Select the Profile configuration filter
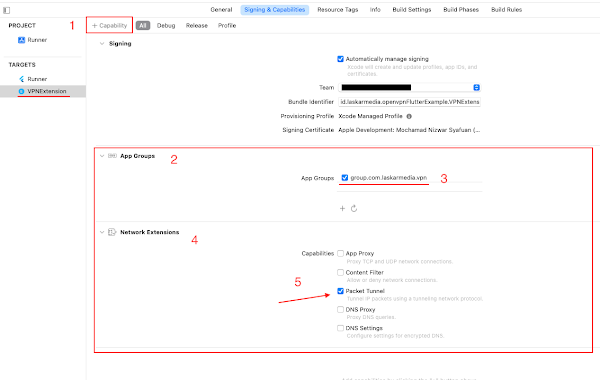This screenshot has height=380, width=600. (x=227, y=26)
